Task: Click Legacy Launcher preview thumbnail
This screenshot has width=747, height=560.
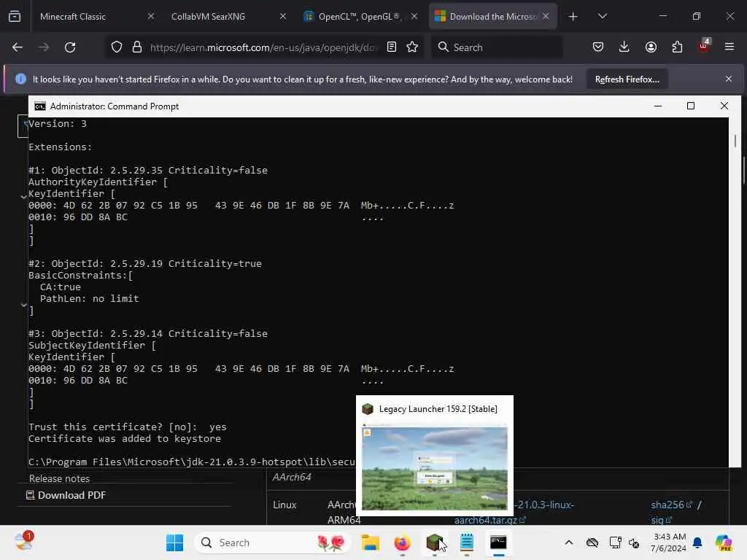Action: click(435, 469)
